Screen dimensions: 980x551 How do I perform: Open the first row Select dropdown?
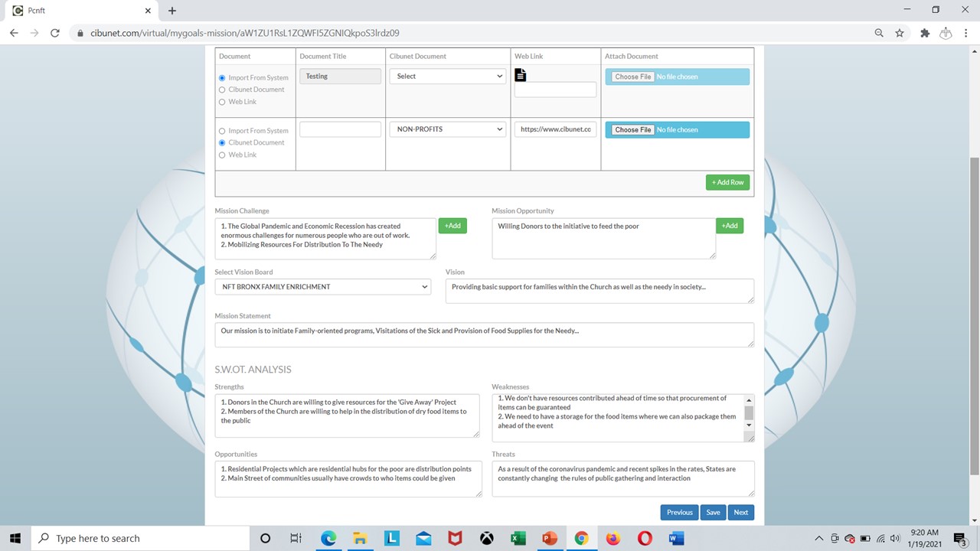tap(448, 77)
